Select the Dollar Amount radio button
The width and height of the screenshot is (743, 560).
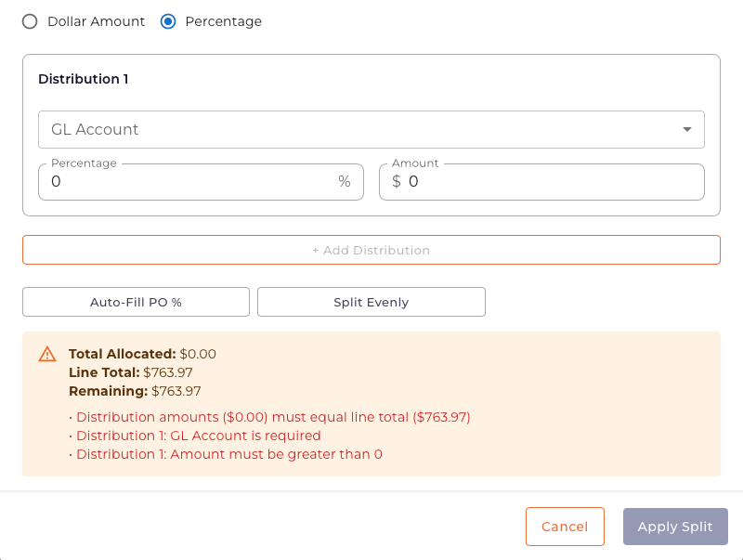(x=30, y=21)
